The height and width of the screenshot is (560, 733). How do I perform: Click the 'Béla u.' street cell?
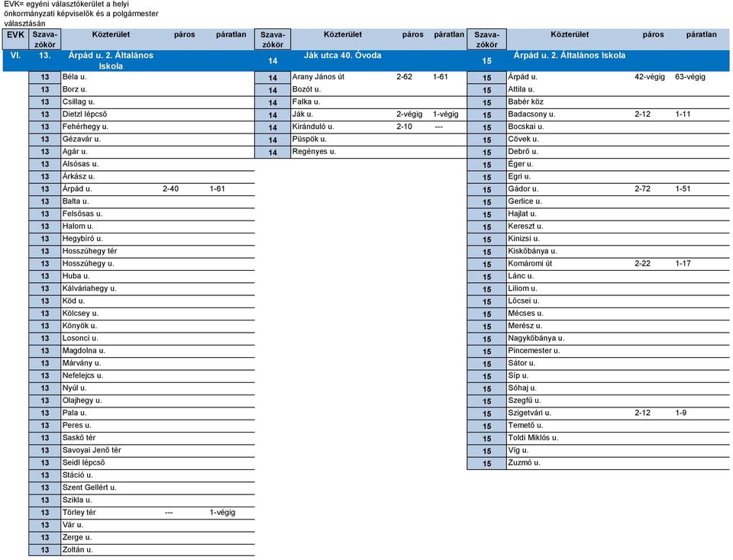74,77
